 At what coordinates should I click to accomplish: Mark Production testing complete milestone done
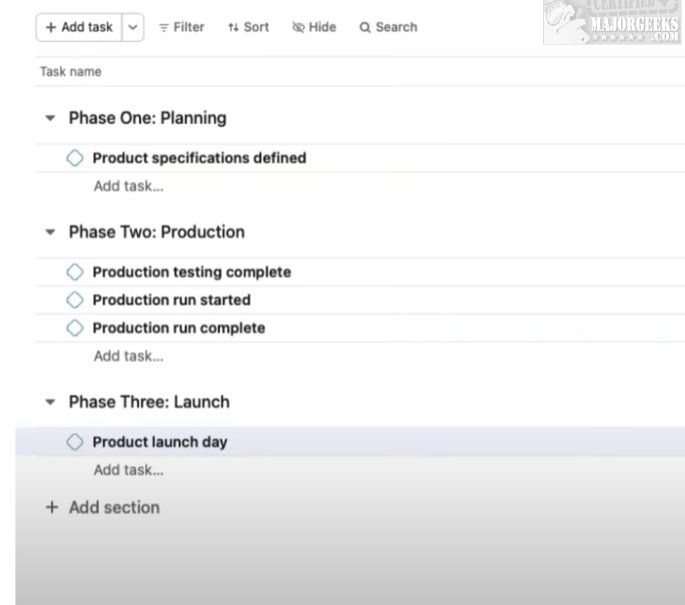75,272
